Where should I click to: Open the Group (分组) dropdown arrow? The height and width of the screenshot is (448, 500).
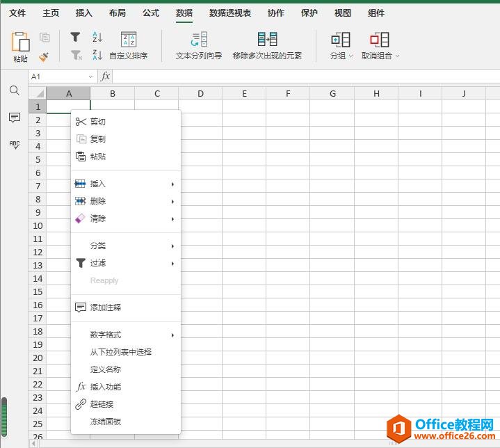[x=351, y=56]
